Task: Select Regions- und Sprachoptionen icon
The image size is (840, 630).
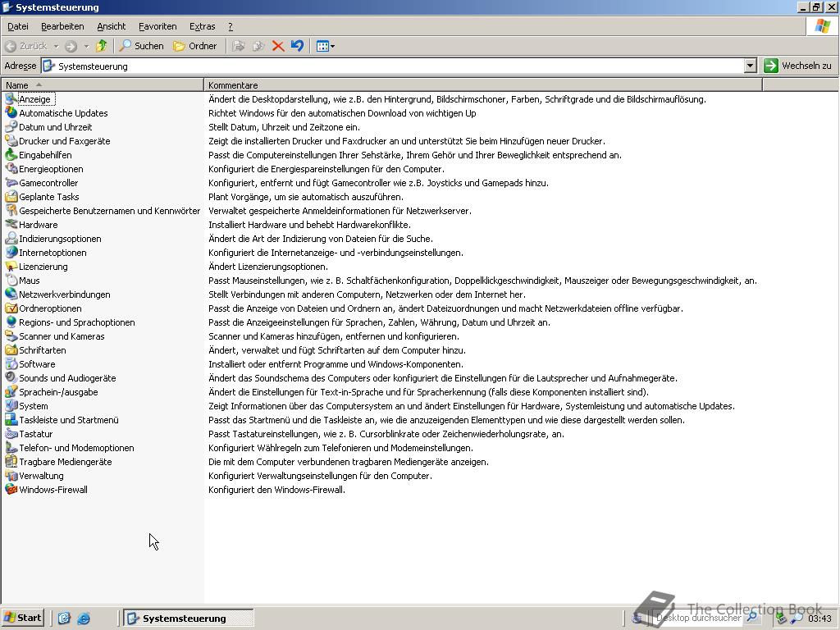Action: pyautogui.click(x=11, y=322)
